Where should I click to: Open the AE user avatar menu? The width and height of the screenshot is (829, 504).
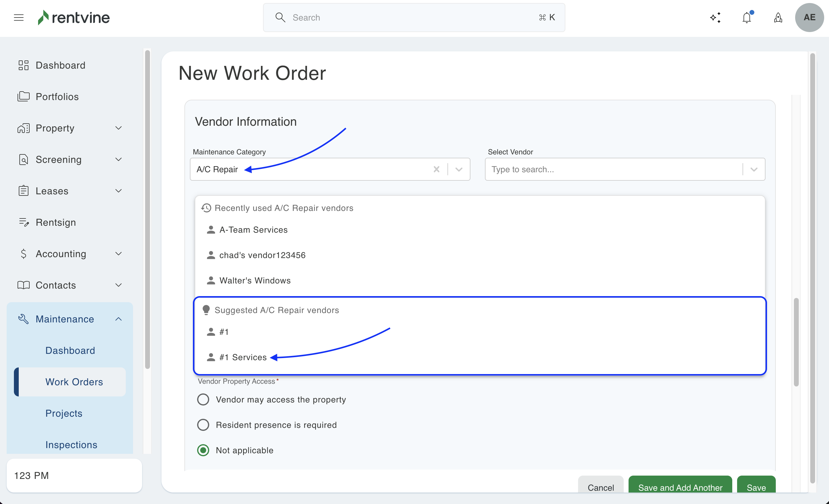pyautogui.click(x=809, y=18)
